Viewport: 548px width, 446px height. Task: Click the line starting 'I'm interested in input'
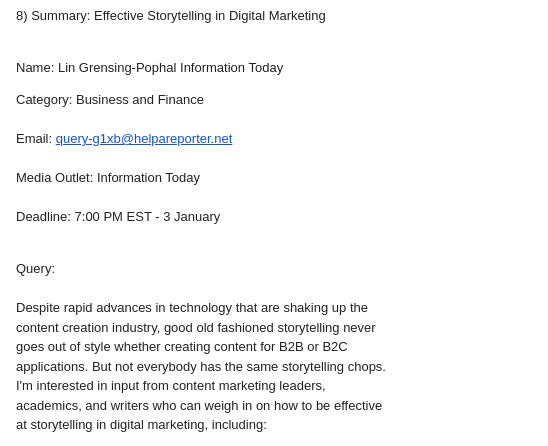(171, 386)
